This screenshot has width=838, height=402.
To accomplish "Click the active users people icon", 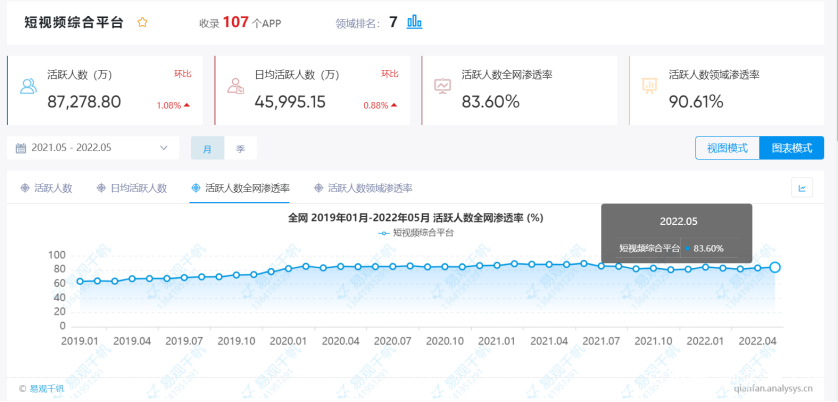I will tap(28, 86).
